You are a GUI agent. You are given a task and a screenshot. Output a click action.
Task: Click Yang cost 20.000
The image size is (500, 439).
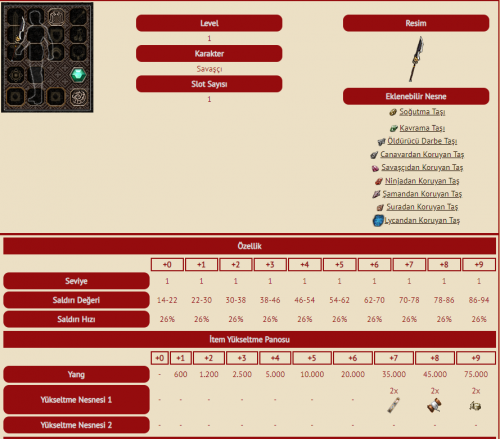(x=353, y=374)
